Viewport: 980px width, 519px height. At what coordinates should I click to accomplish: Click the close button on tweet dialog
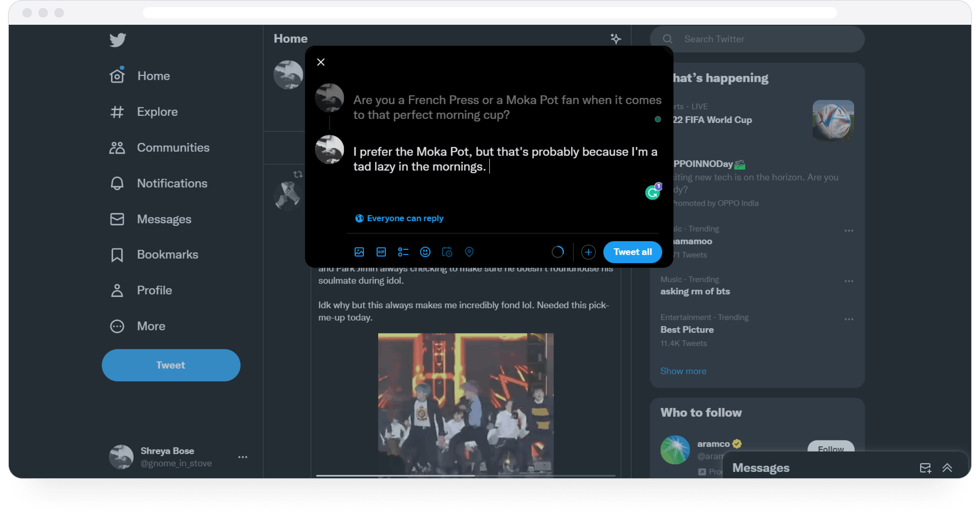321,62
